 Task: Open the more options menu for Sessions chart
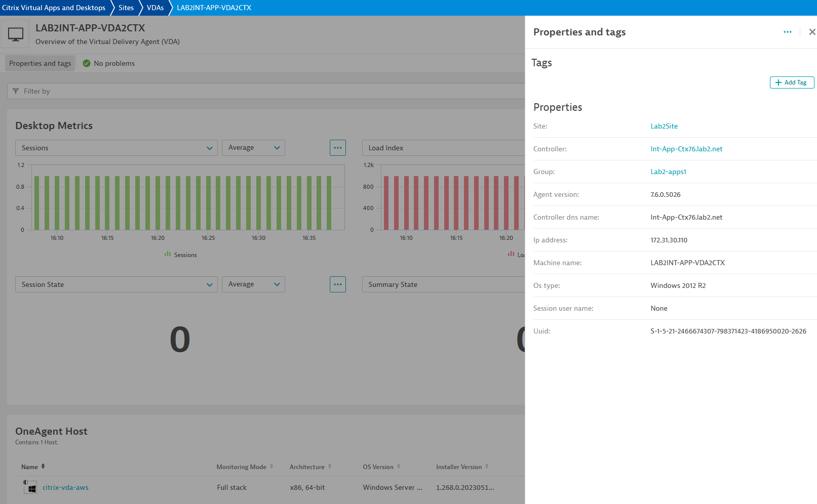tap(338, 148)
